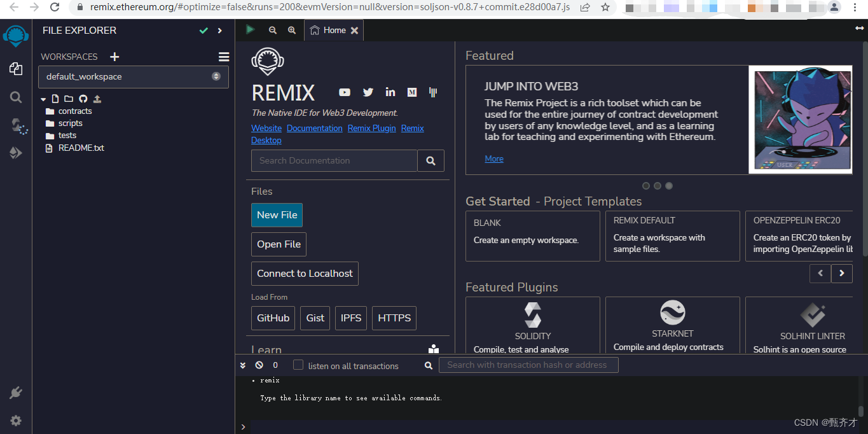868x434 pixels.
Task: Click the previous templates arrow
Action: (820, 273)
